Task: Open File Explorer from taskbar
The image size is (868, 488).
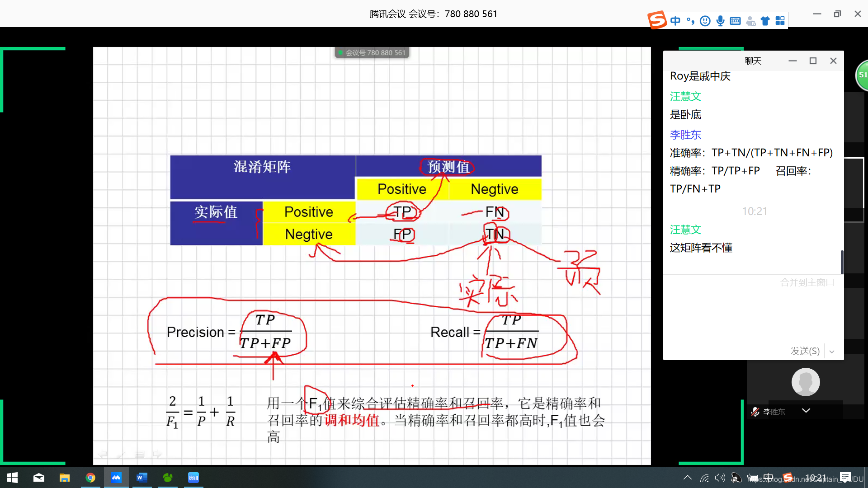Action: (65, 478)
